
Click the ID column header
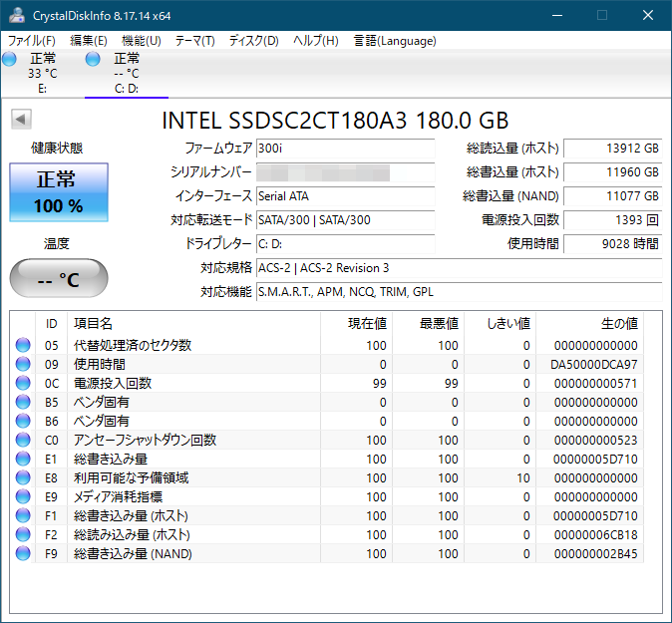click(52, 324)
